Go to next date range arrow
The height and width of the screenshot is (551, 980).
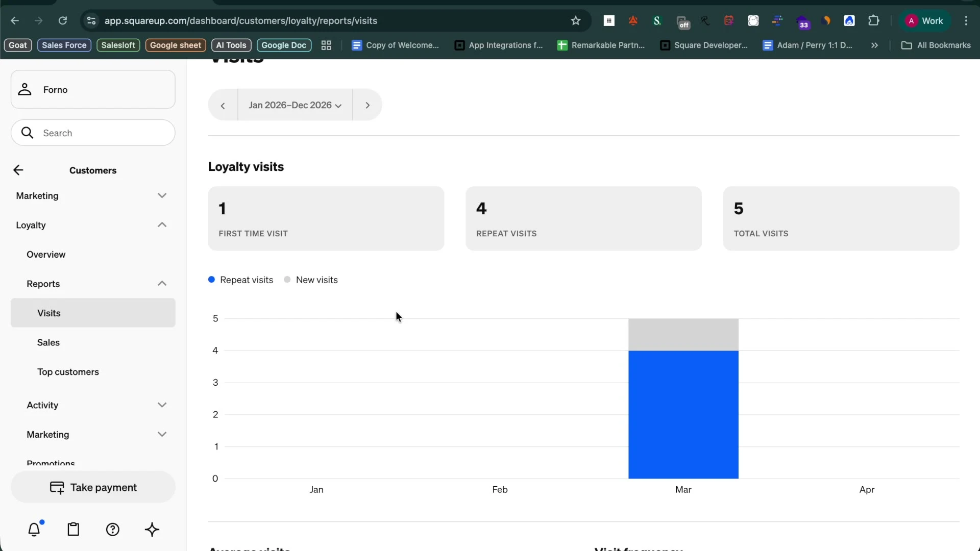(x=367, y=105)
